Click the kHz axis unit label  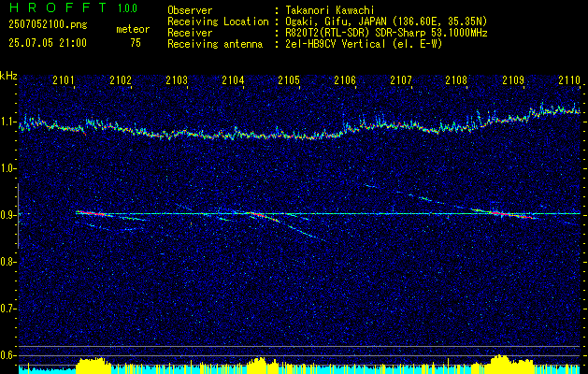coord(8,76)
